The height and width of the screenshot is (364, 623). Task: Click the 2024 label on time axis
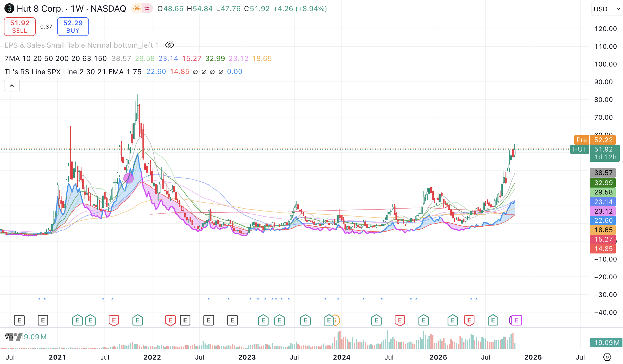click(341, 357)
